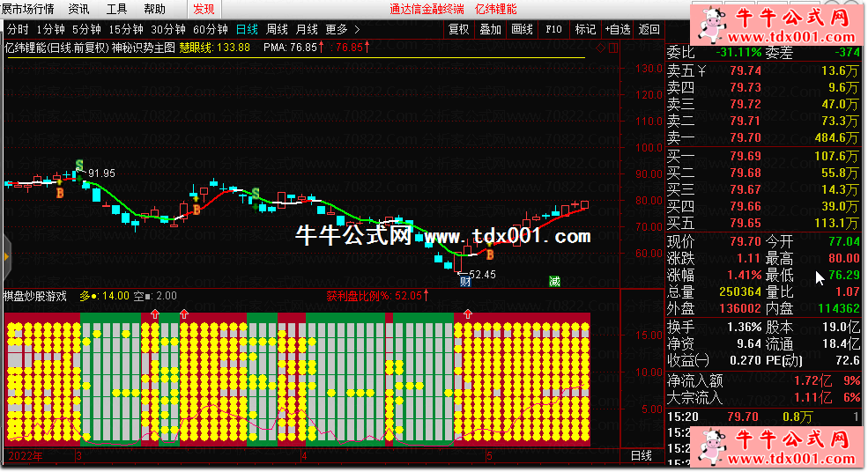Click the 大宗流入 1.11亿 value

pyautogui.click(x=813, y=397)
